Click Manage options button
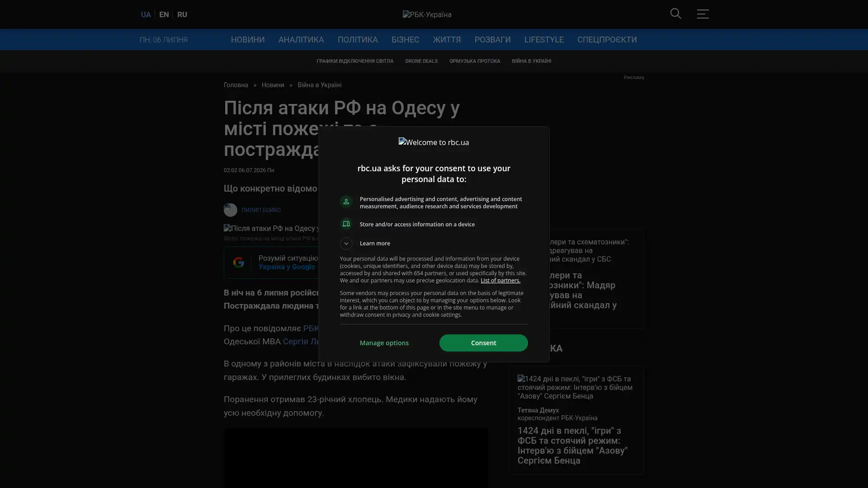This screenshot has width=868, height=488. pyautogui.click(x=384, y=343)
